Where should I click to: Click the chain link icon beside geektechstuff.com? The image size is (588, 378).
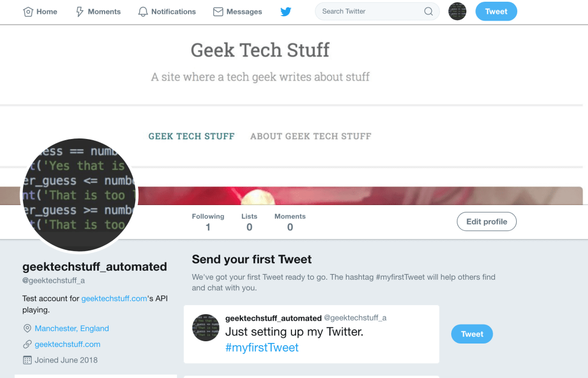coord(26,344)
